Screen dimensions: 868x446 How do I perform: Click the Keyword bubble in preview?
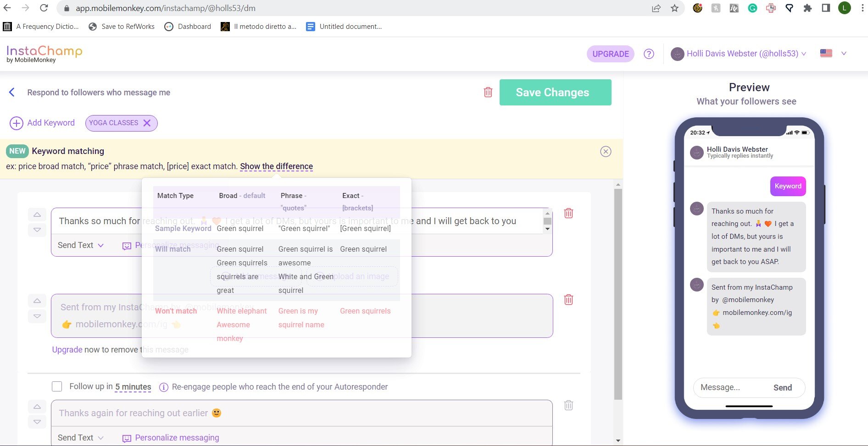coord(788,186)
